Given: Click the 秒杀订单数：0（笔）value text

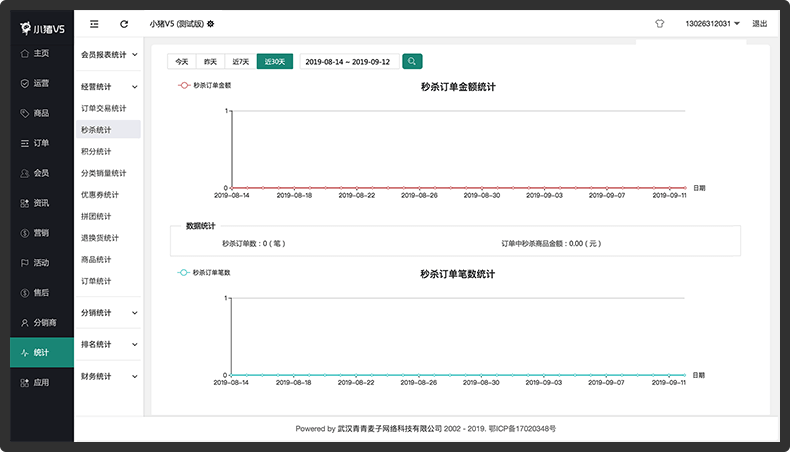Looking at the screenshot, I should click(254, 243).
